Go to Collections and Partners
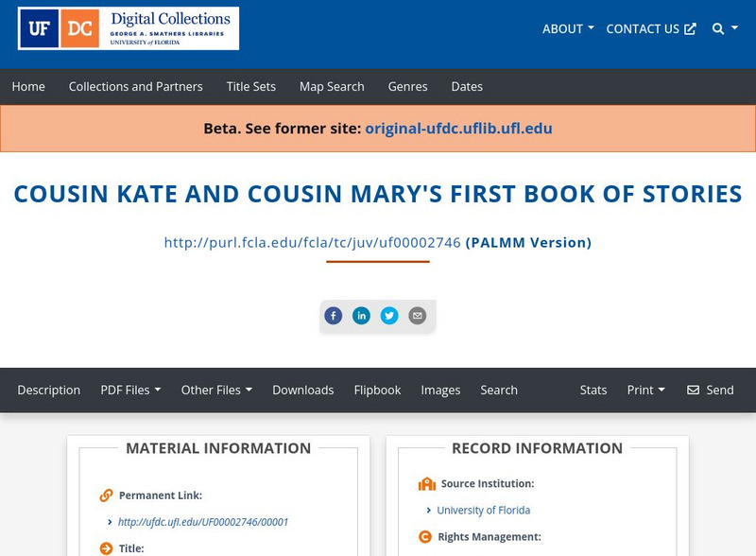The height and width of the screenshot is (556, 756). click(x=135, y=86)
